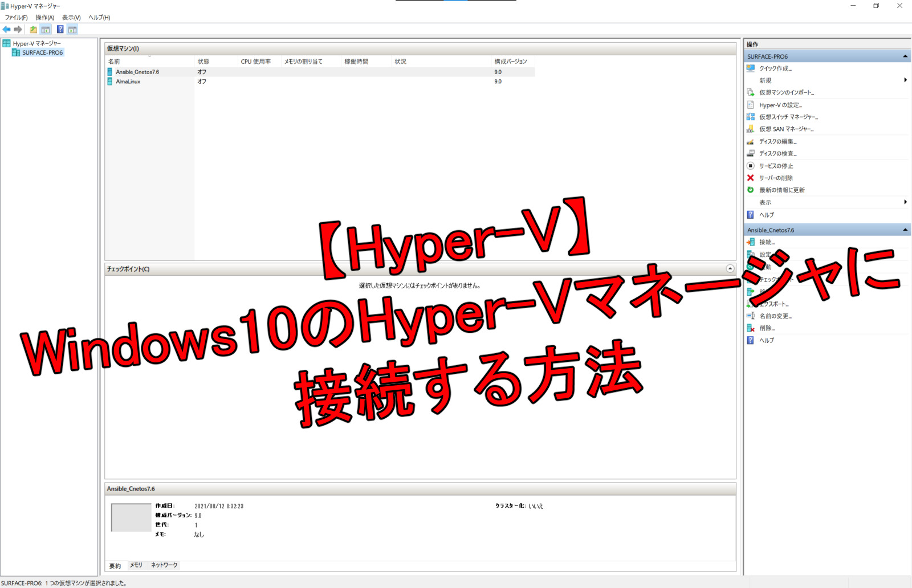Open the 操作(A) menu
Image resolution: width=912 pixels, height=588 pixels.
click(45, 18)
